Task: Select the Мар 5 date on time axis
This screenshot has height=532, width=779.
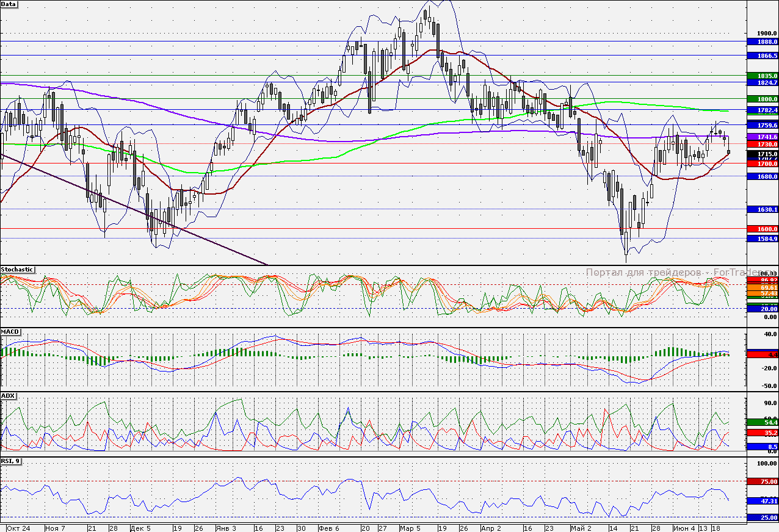Action: tap(410, 528)
